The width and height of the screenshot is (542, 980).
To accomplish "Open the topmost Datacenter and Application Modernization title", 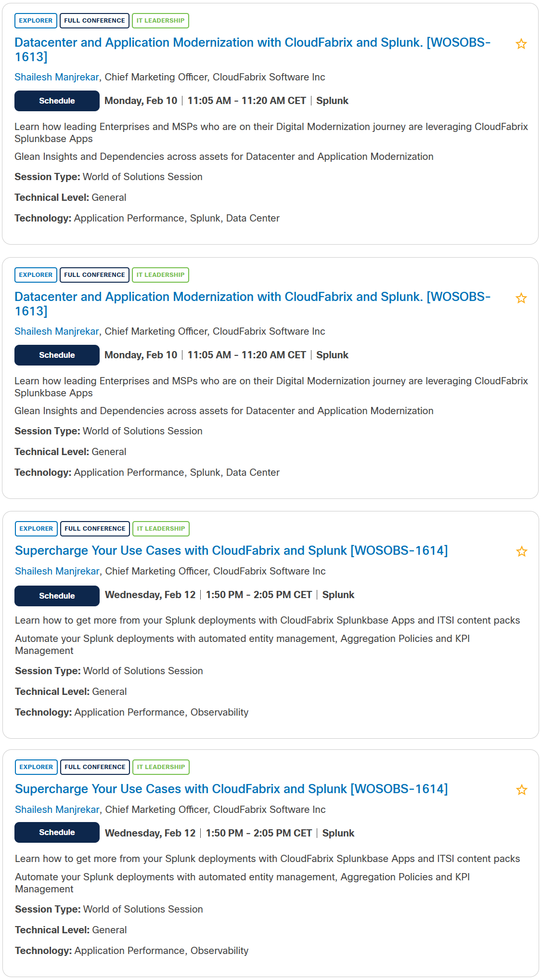I will (252, 50).
